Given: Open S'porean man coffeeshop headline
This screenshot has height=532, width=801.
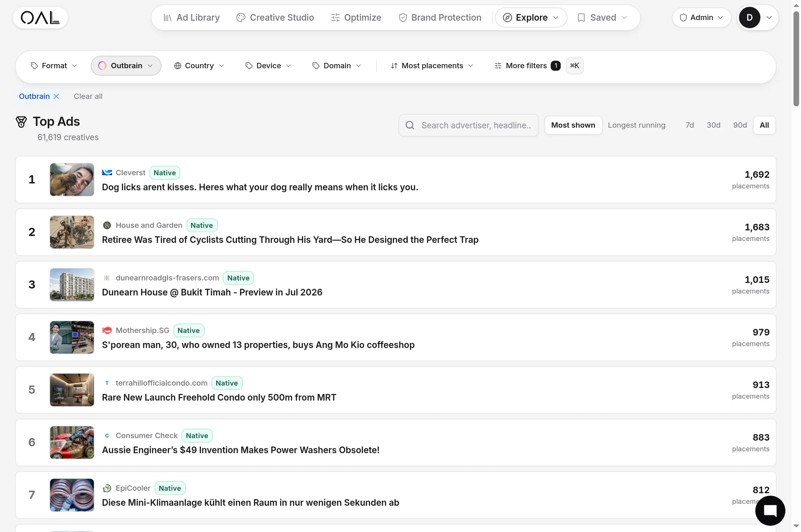Looking at the screenshot, I should point(258,345).
